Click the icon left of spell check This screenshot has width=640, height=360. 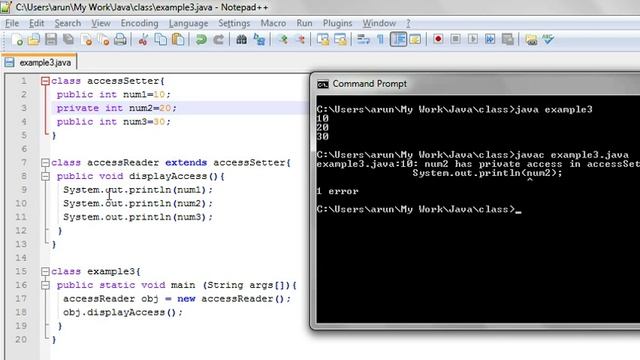[531, 40]
